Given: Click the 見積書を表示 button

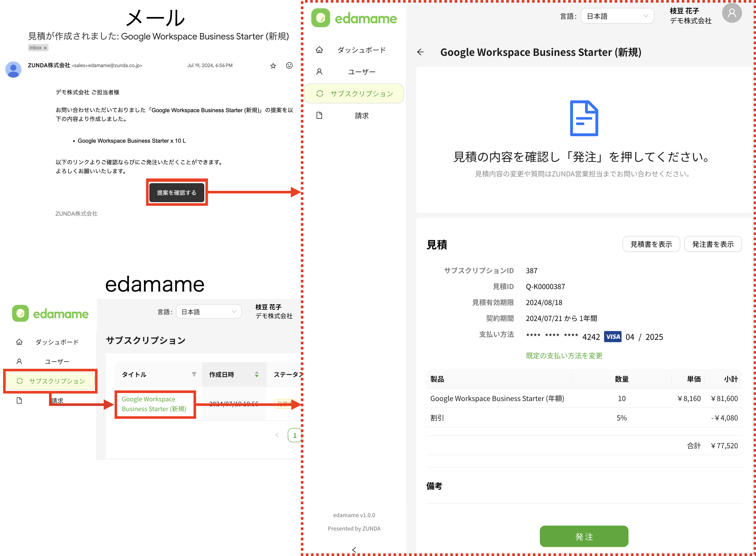Looking at the screenshot, I should click(651, 244).
